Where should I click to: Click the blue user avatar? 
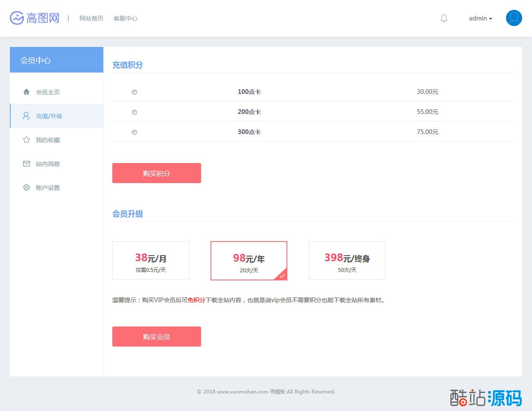[514, 18]
